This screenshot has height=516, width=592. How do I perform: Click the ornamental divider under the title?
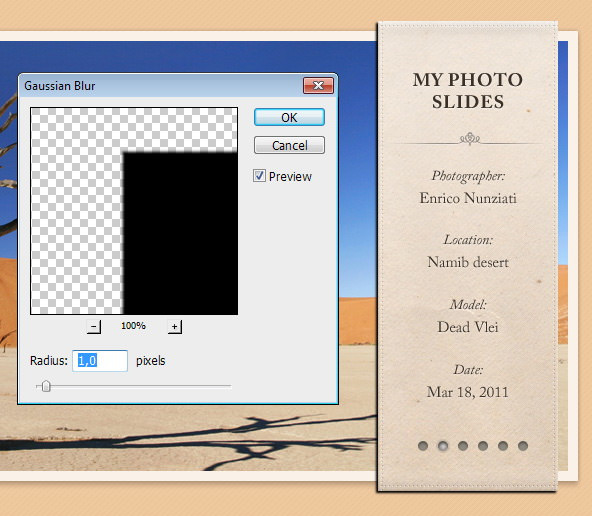[469, 139]
